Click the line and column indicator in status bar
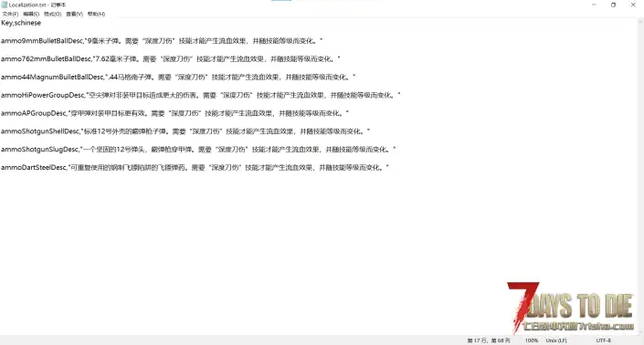Screen dimensions: 644x345 [x=489, y=340]
